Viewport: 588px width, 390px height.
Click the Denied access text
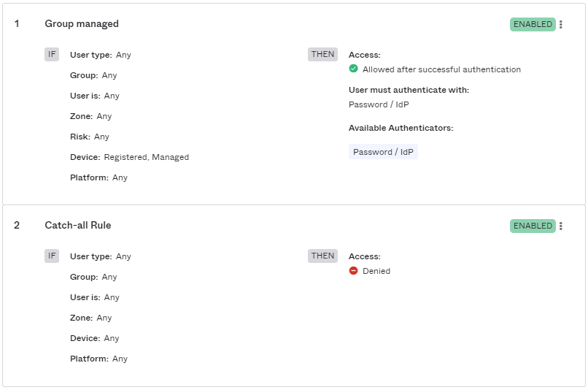point(376,271)
